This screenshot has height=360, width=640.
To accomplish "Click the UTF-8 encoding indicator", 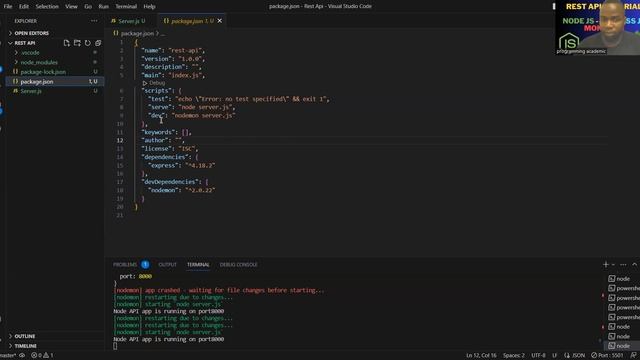I will point(538,356).
